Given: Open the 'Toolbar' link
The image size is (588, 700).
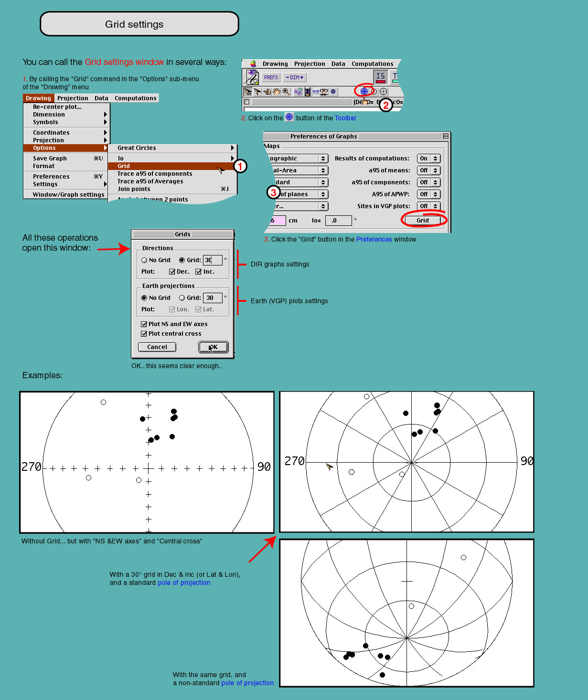Looking at the screenshot, I should [x=345, y=118].
